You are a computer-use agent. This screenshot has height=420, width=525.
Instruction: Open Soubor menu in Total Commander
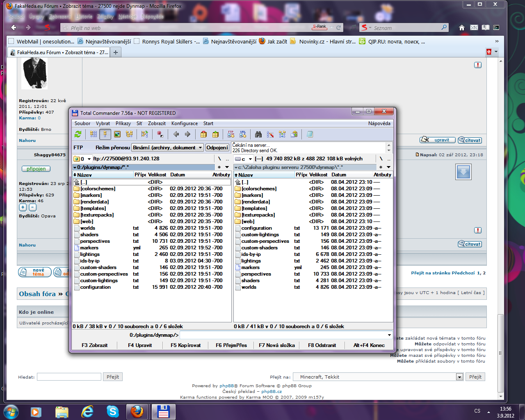click(82, 123)
